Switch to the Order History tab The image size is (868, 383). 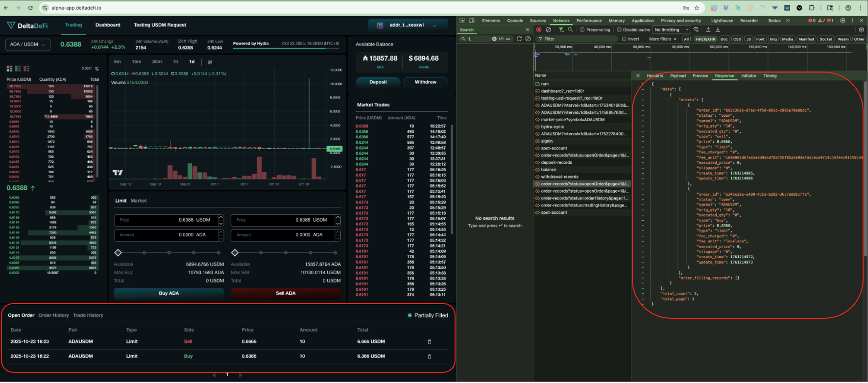[53, 315]
